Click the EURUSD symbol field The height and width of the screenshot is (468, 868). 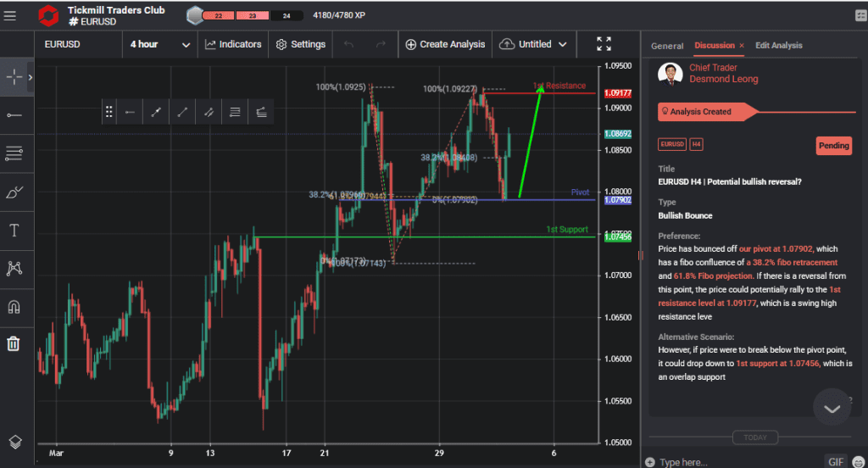click(x=79, y=44)
